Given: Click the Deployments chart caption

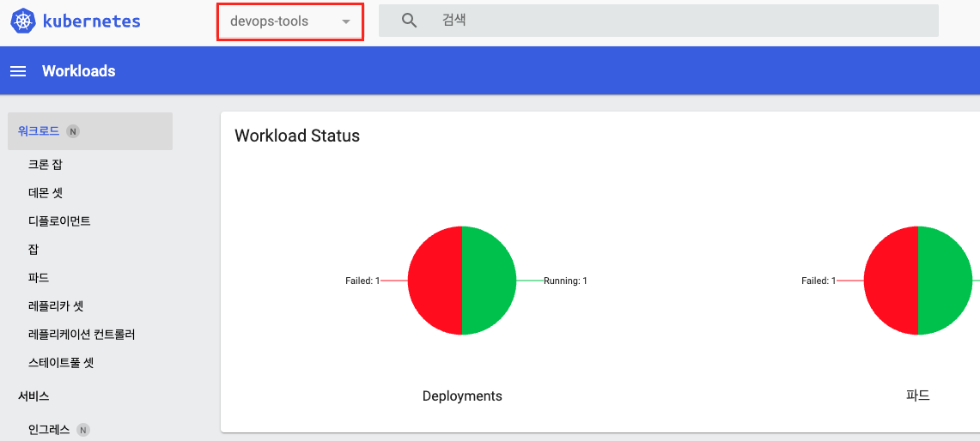Looking at the screenshot, I should pos(462,396).
